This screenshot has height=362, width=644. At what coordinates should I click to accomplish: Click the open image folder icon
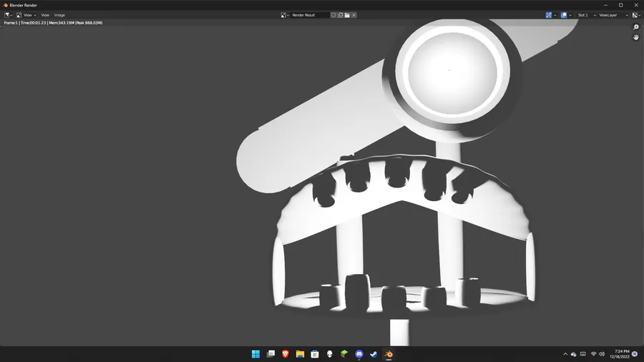pos(347,15)
